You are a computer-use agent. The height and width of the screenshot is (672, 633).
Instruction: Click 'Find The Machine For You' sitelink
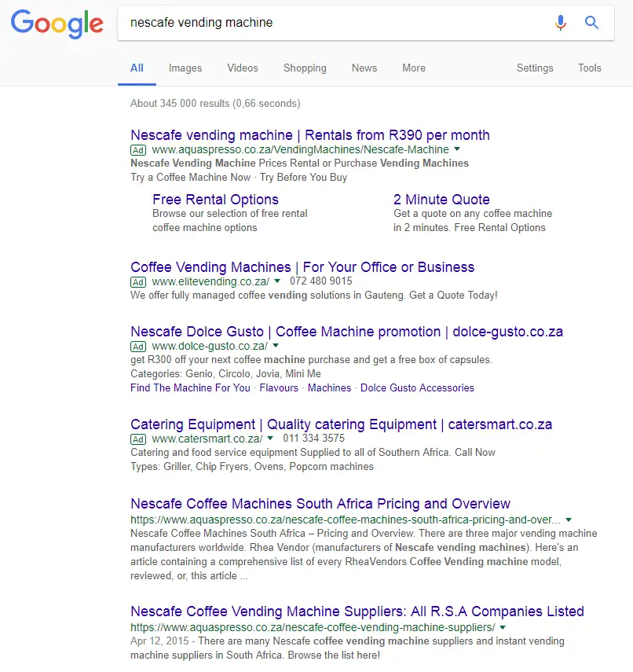(x=190, y=387)
